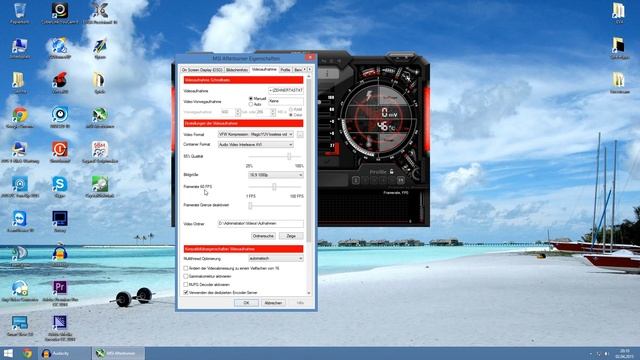This screenshot has height=360, width=640.
Task: Open the Bildgröße 16:9 1080p dropdown
Action: click(x=276, y=175)
